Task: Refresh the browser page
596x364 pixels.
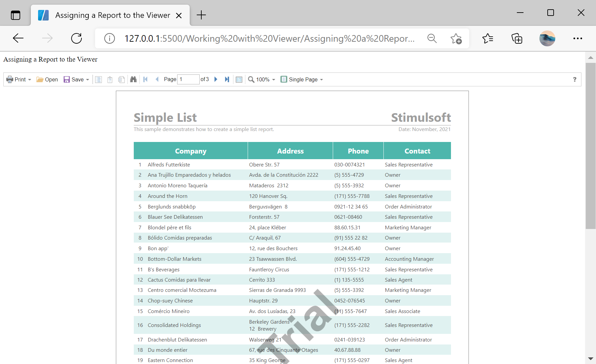Action: [x=76, y=38]
